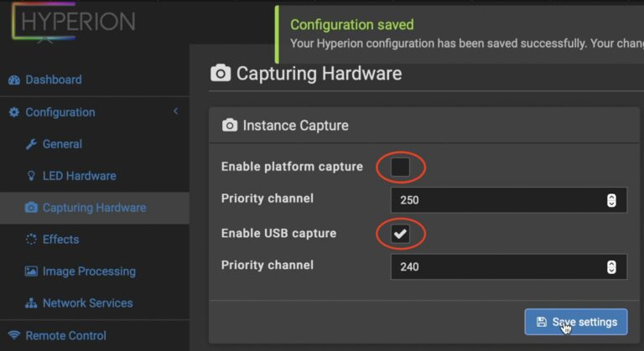
Task: Click the Image Processing picture icon
Action: [31, 271]
